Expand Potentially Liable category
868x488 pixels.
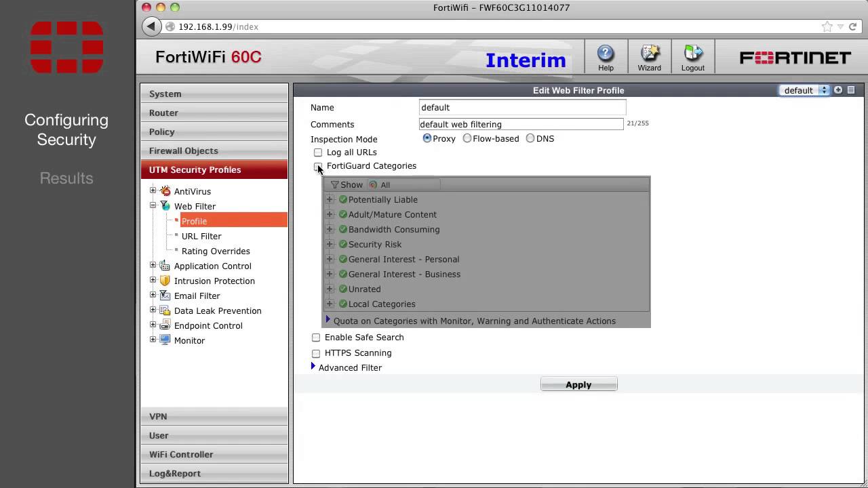point(330,199)
